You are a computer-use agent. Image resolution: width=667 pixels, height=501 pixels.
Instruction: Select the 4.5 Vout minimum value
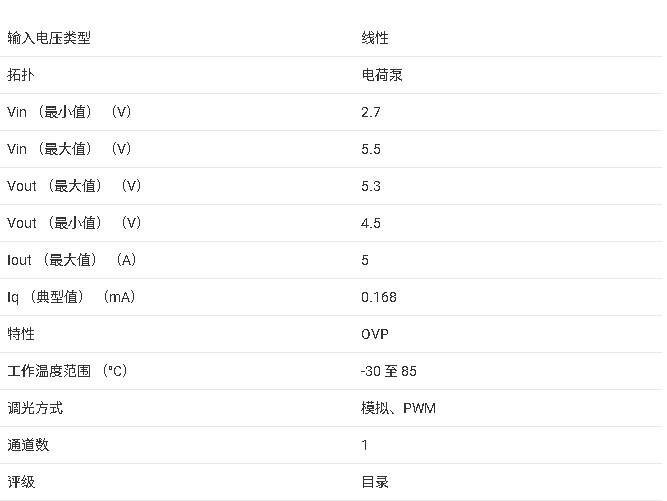tap(371, 223)
